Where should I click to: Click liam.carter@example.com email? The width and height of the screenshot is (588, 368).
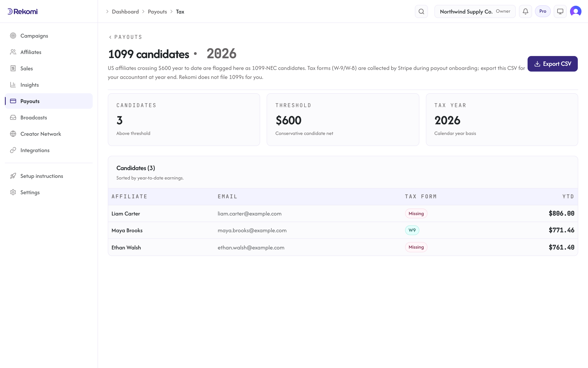coord(249,213)
